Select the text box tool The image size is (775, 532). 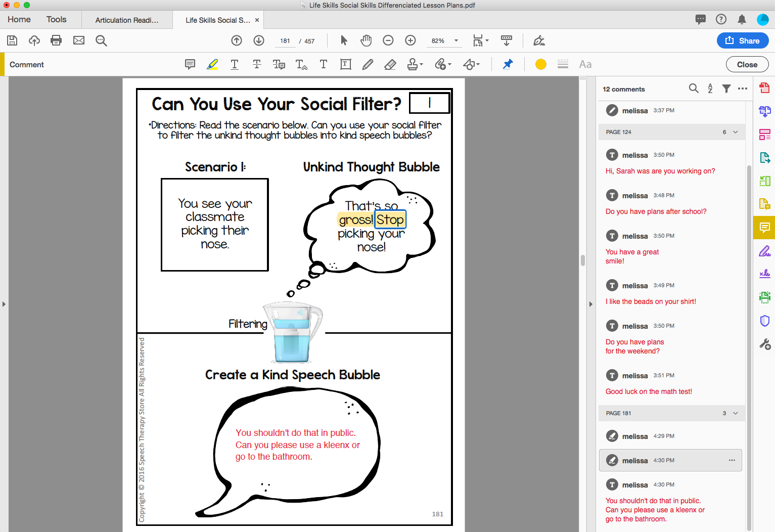point(346,64)
